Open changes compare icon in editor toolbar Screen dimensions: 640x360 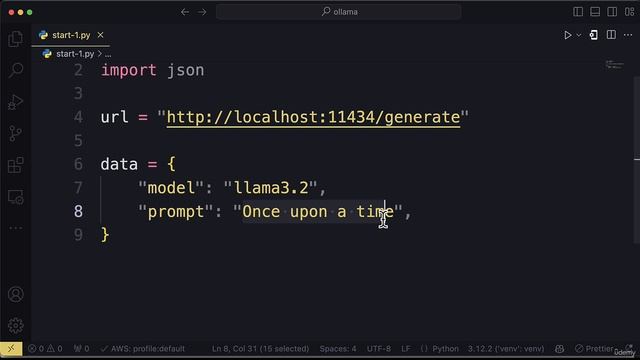(x=594, y=35)
